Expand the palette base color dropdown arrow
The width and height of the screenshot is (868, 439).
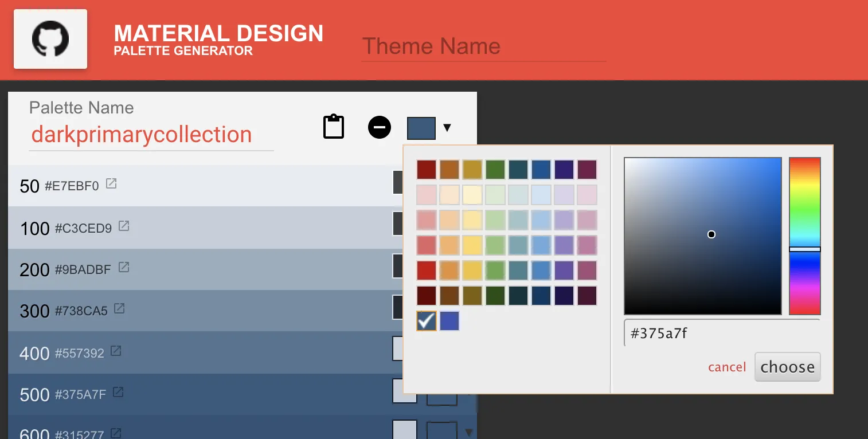click(x=447, y=127)
